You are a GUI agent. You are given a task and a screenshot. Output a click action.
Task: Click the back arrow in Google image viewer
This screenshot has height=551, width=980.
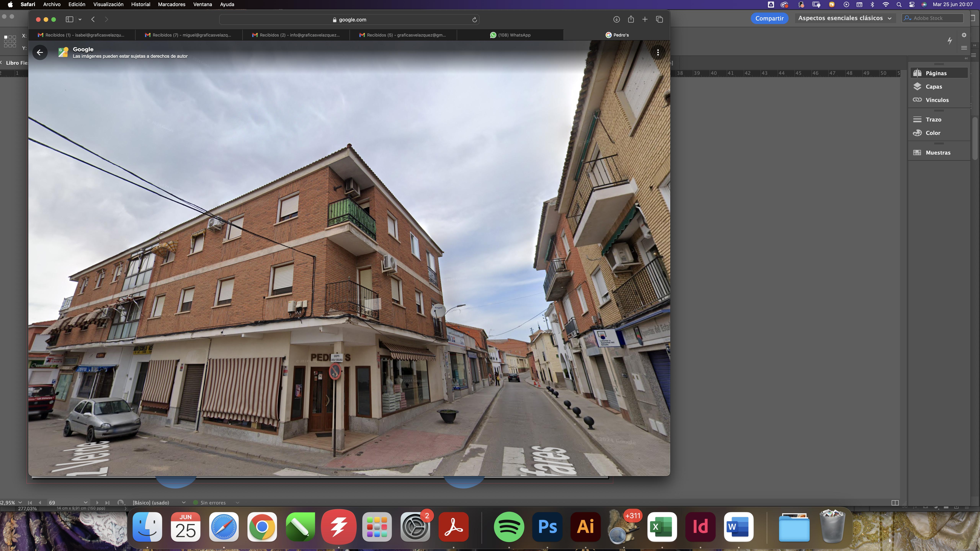coord(40,52)
